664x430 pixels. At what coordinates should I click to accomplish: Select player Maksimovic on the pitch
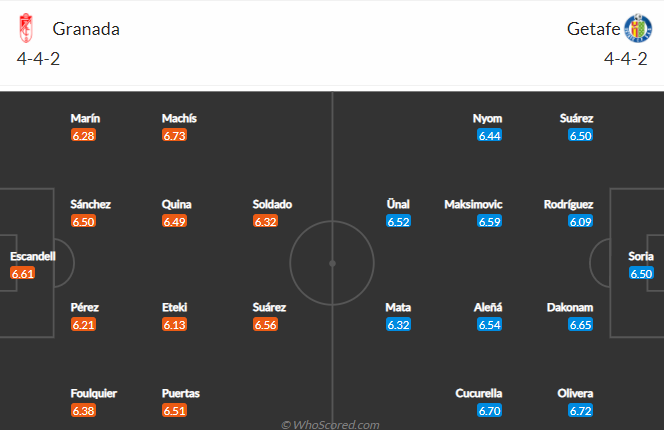(x=473, y=204)
